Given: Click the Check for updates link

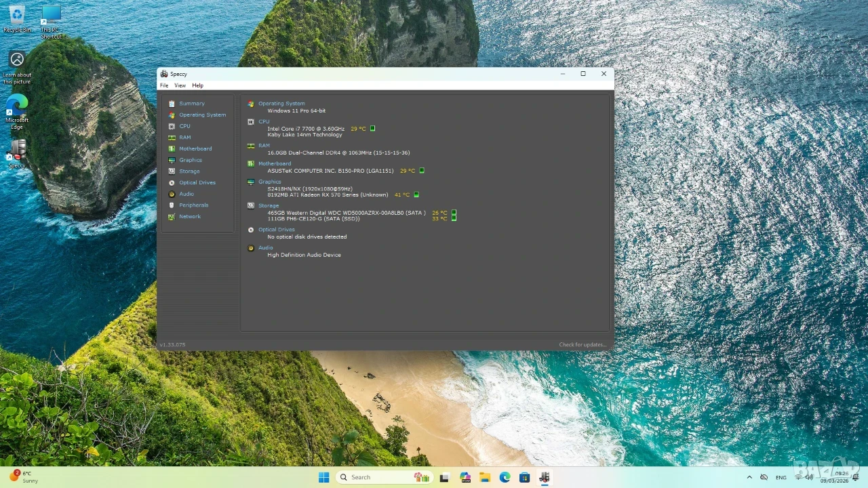Looking at the screenshot, I should point(583,345).
